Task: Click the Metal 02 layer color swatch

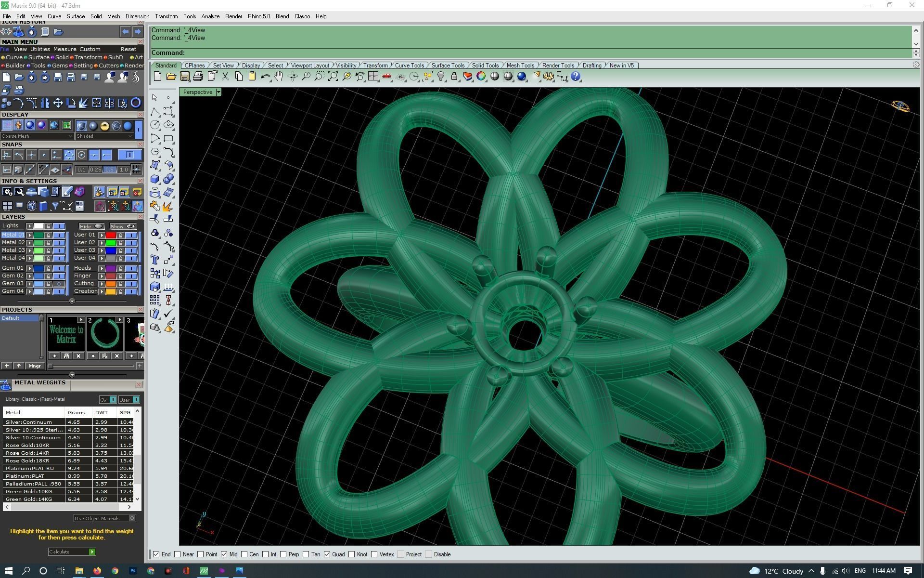Action: click(38, 243)
